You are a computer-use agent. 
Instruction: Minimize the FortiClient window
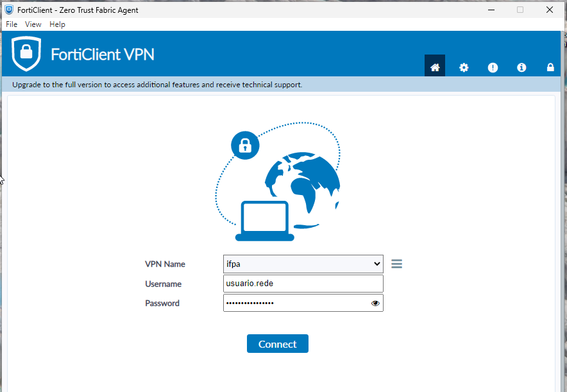491,10
